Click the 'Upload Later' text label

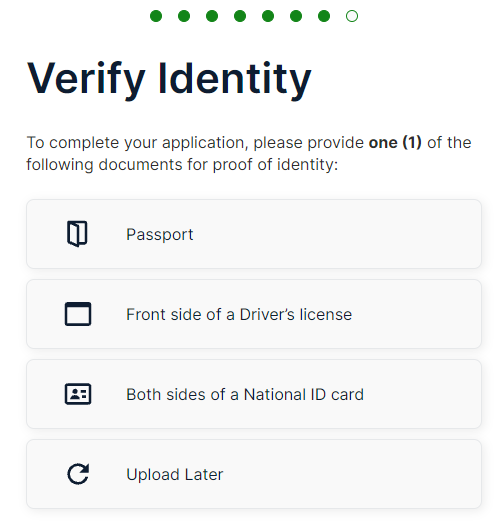coord(175,474)
